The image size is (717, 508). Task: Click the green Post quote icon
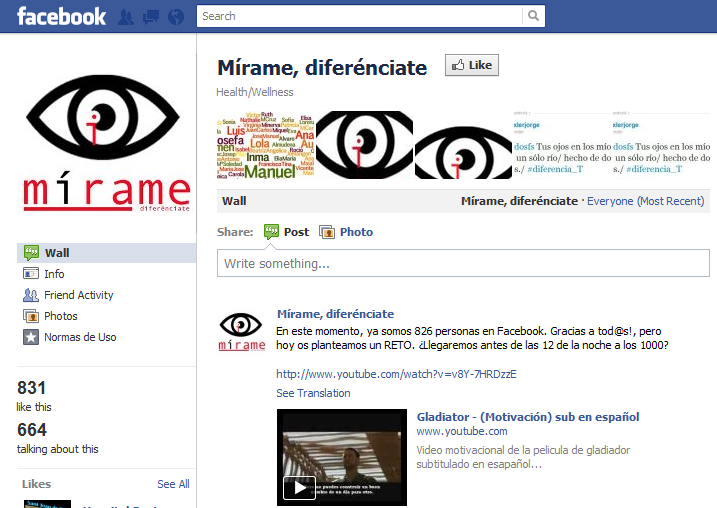click(272, 232)
